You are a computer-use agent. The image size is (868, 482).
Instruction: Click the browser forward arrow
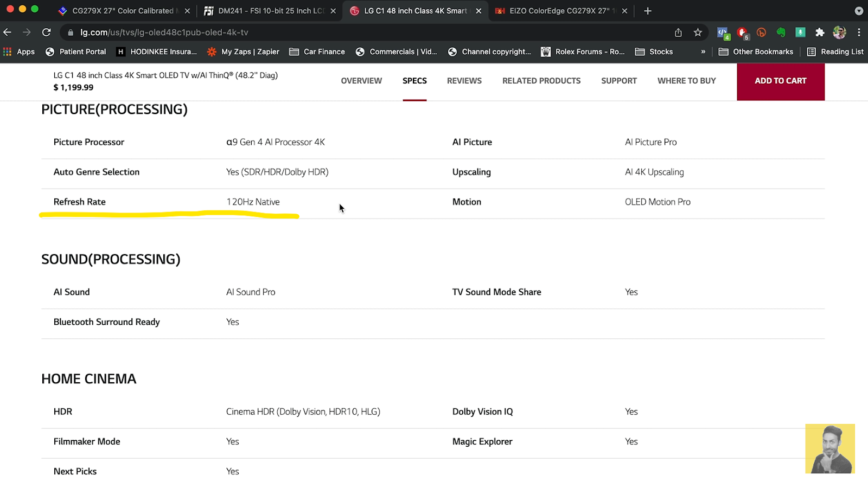tap(27, 33)
